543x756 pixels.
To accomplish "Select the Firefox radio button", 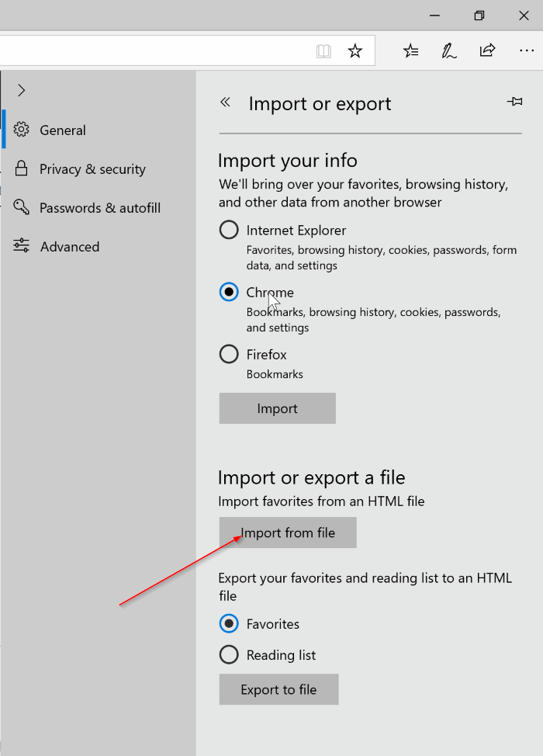I will click(x=229, y=354).
